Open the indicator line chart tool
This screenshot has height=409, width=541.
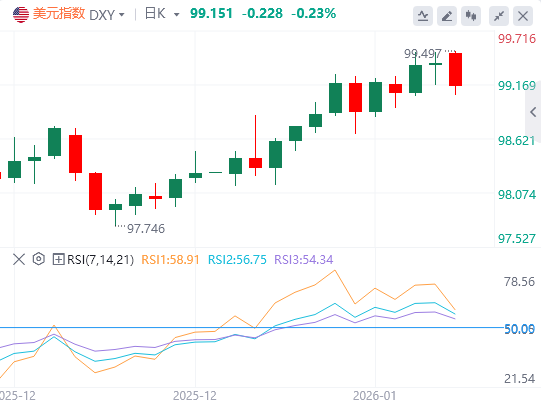click(x=423, y=16)
